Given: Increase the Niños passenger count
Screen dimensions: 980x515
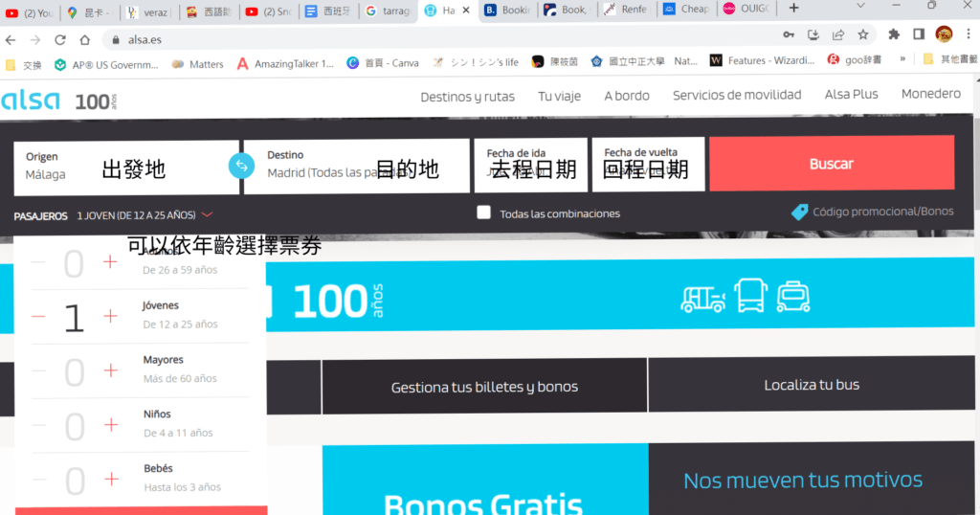Looking at the screenshot, I should [x=111, y=425].
